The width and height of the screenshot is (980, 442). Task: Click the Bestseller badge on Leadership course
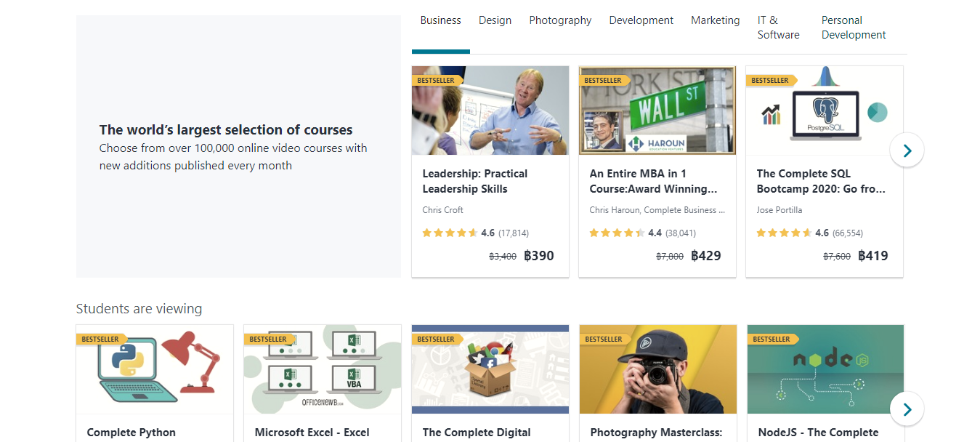[x=436, y=81]
